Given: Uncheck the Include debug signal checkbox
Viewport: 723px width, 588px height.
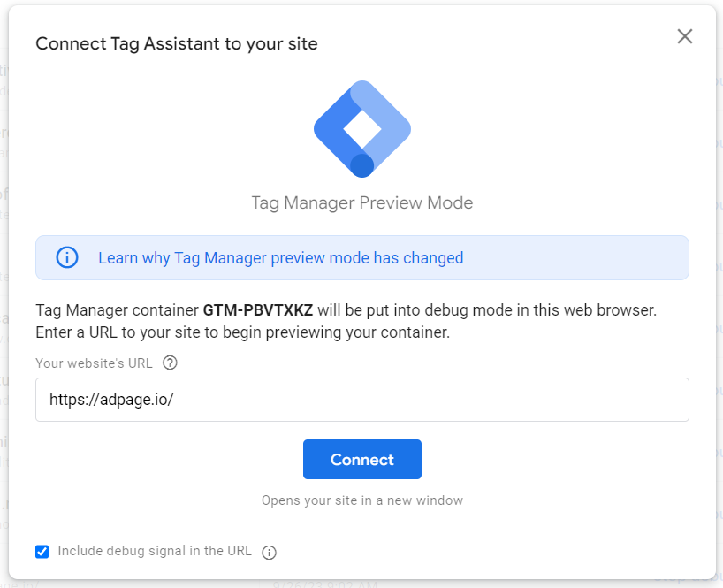Looking at the screenshot, I should coord(42,552).
